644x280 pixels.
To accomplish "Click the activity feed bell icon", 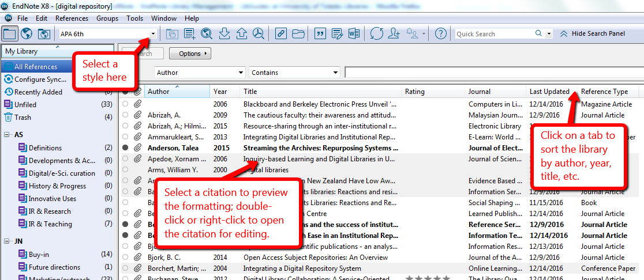I will (412, 33).
